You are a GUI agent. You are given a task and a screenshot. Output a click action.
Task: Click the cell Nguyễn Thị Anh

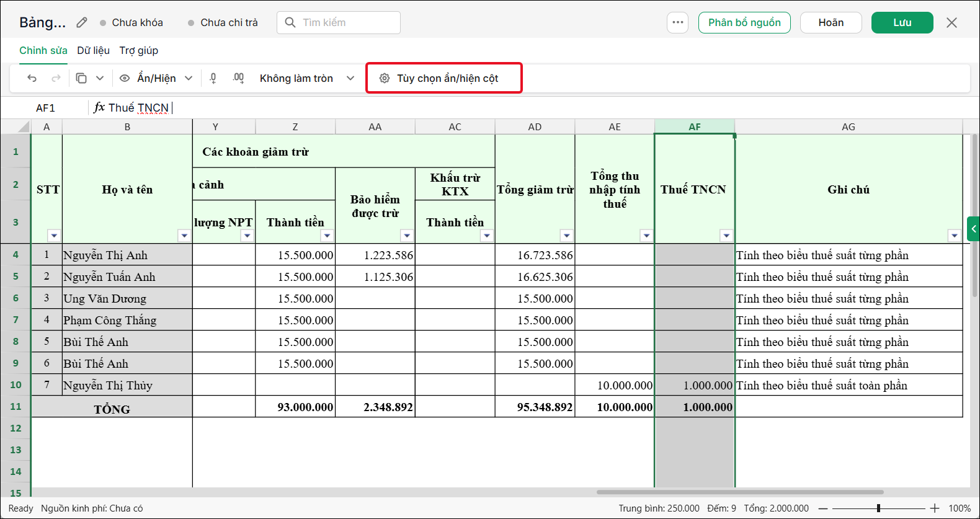click(127, 255)
